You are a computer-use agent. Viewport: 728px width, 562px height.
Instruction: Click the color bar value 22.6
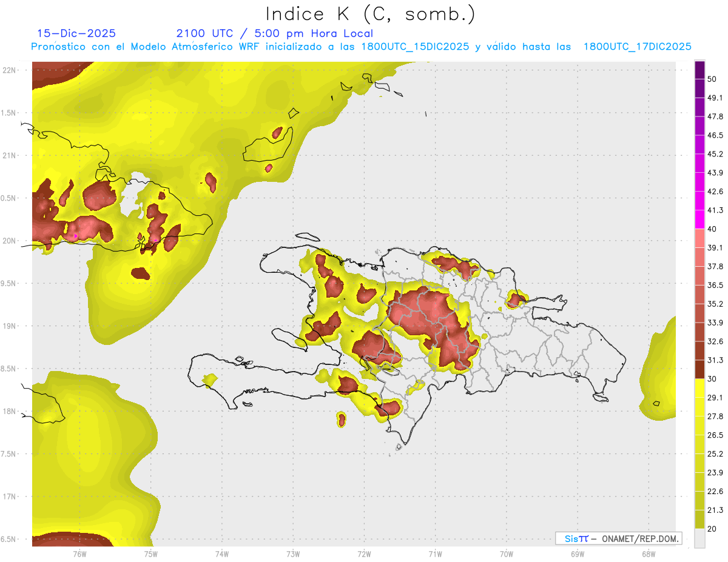click(x=715, y=492)
